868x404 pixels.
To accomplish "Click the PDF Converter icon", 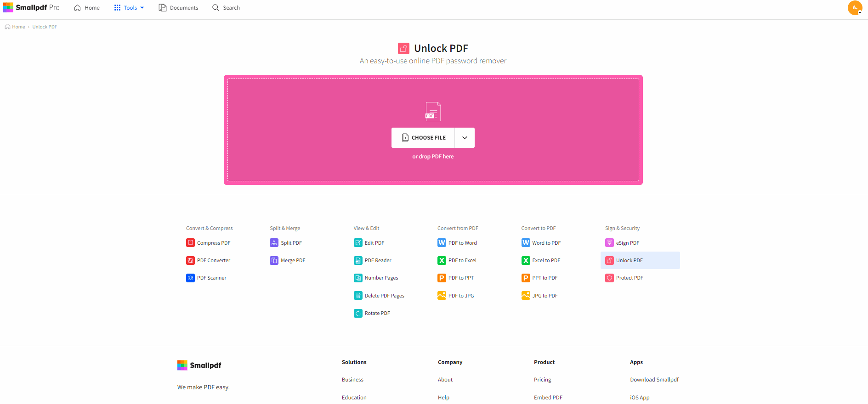I will 190,260.
